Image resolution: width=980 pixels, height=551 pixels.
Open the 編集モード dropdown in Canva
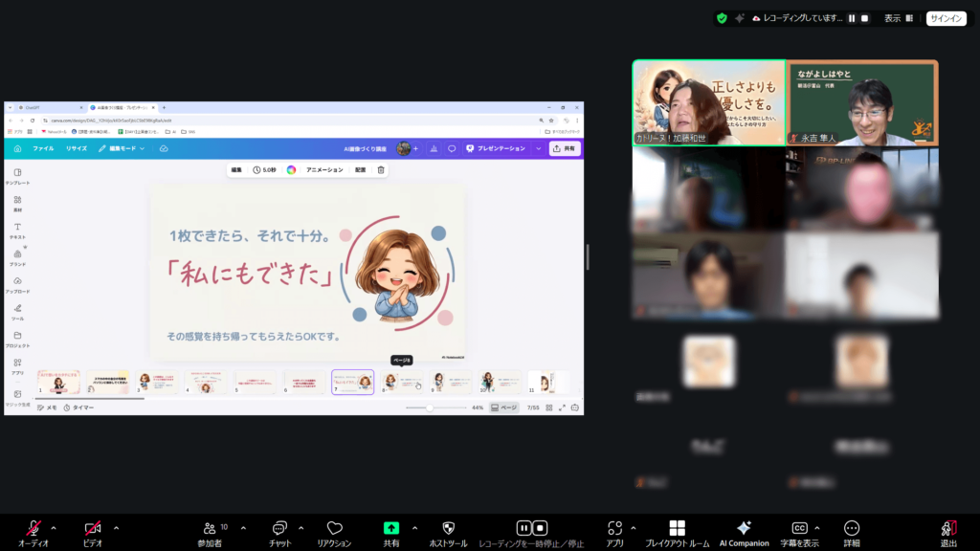[122, 148]
